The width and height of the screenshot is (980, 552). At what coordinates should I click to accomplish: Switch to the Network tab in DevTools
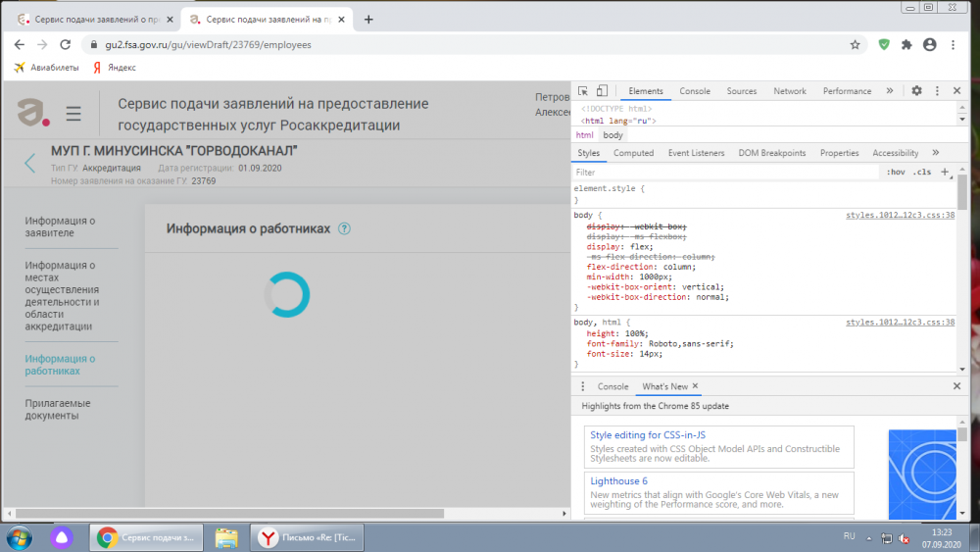coord(789,91)
